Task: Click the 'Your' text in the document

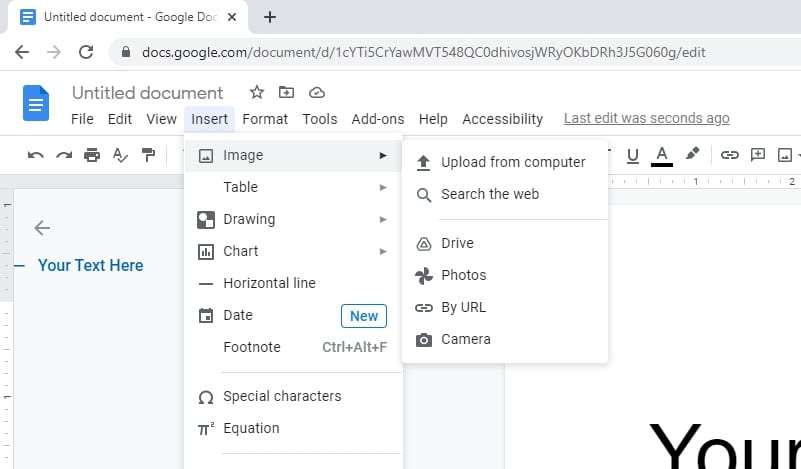Action: (x=724, y=445)
